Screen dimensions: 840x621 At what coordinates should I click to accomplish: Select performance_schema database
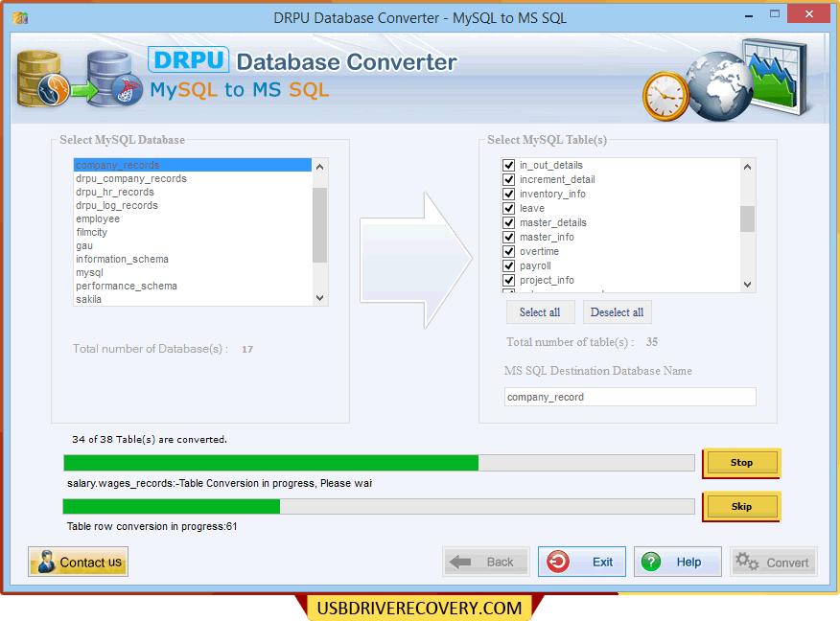tap(193, 286)
